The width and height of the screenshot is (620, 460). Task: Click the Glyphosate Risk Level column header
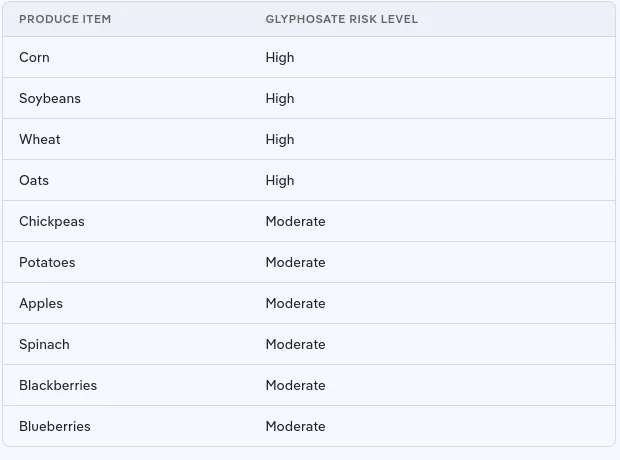[x=341, y=19]
